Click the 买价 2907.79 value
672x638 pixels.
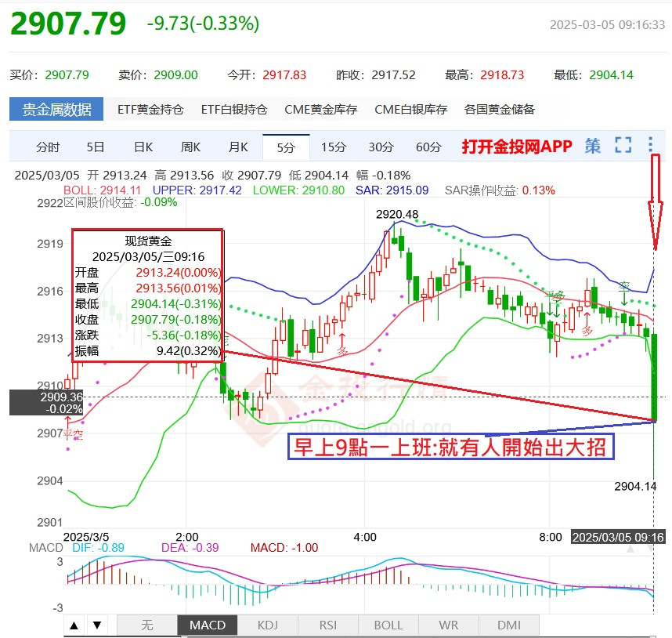67,75
